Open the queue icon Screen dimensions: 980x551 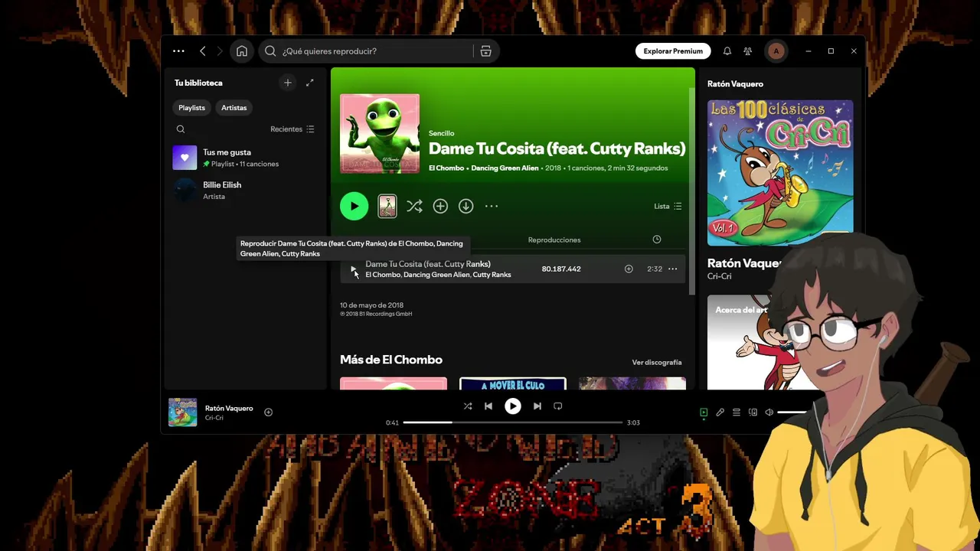[x=737, y=412]
